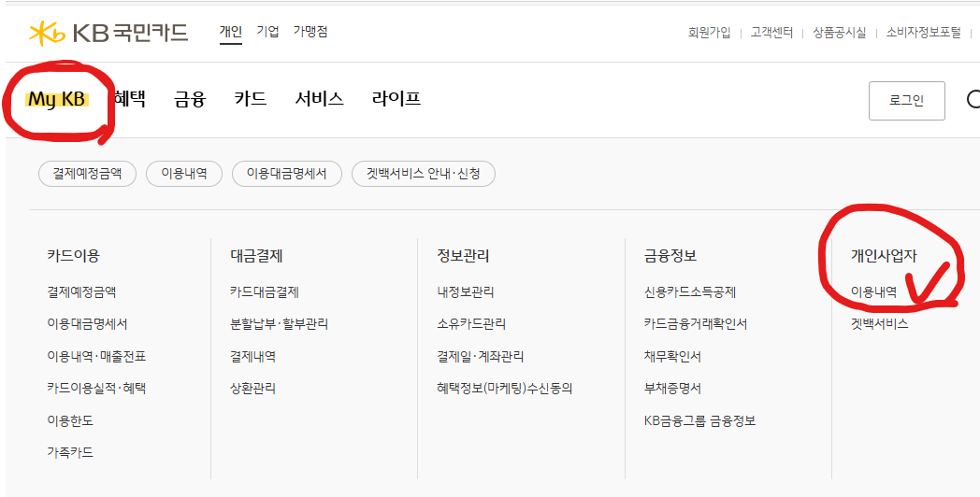Open the 카드 main menu
Screen dimensions: 980x497
(x=250, y=99)
